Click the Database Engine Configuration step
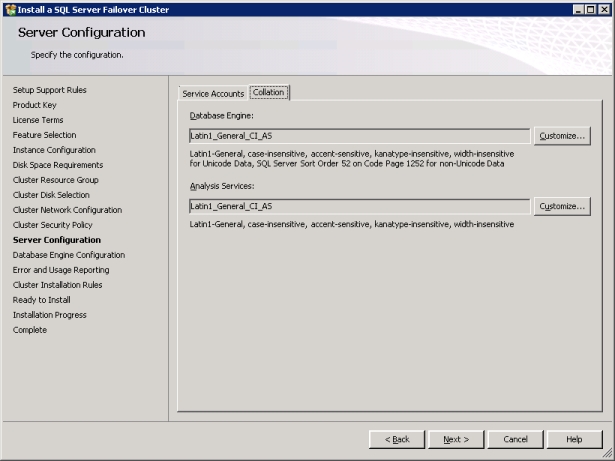This screenshot has height=461, width=615. [x=69, y=255]
